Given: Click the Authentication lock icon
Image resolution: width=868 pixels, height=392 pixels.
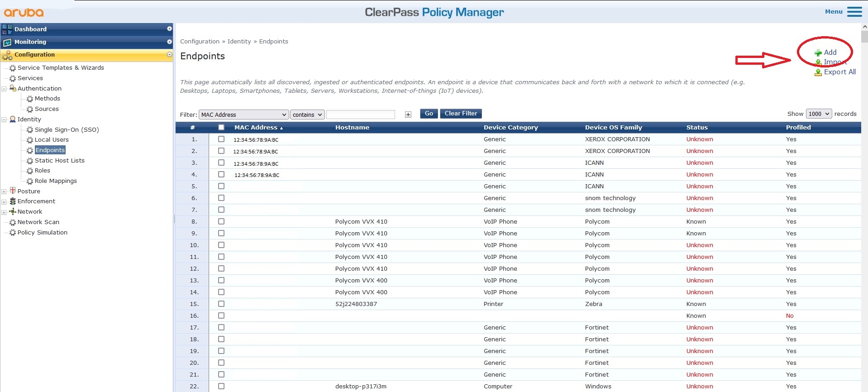Looking at the screenshot, I should pos(13,88).
